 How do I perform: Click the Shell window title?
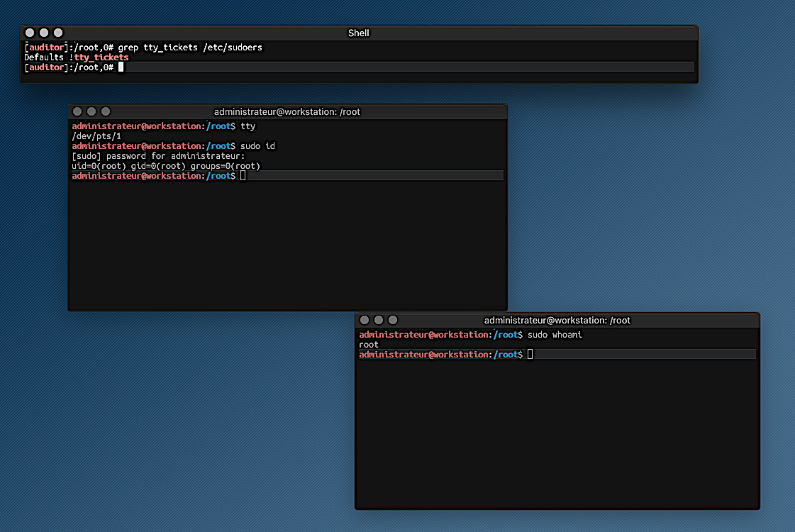358,33
